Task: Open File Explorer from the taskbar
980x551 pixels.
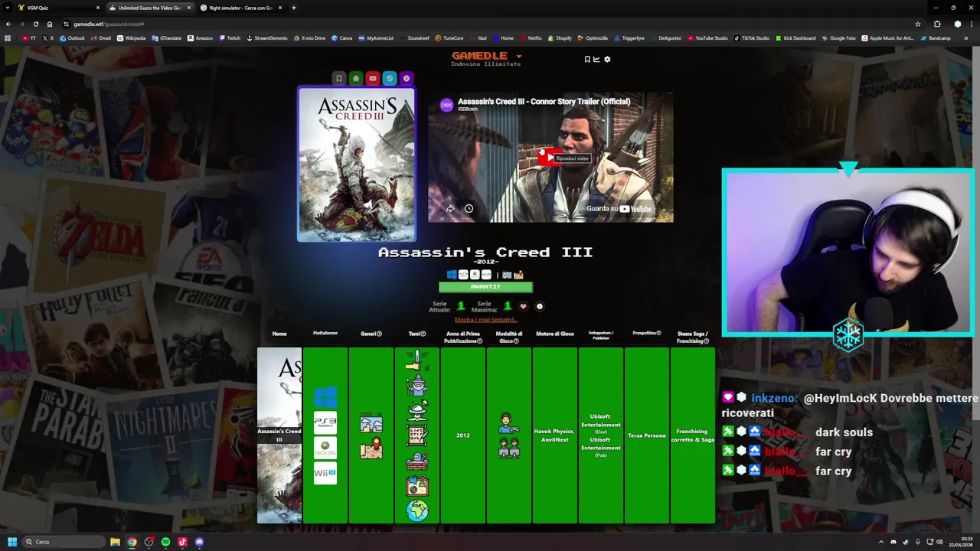Action: point(115,542)
